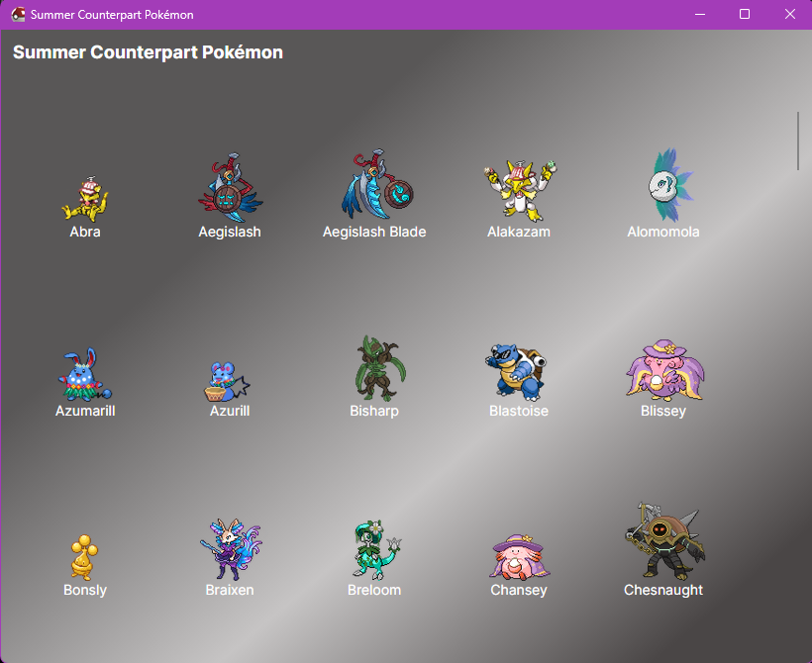Screen dimensions: 812x663
Task: Select the Bisharp plant-themed sprite
Action: click(x=379, y=367)
